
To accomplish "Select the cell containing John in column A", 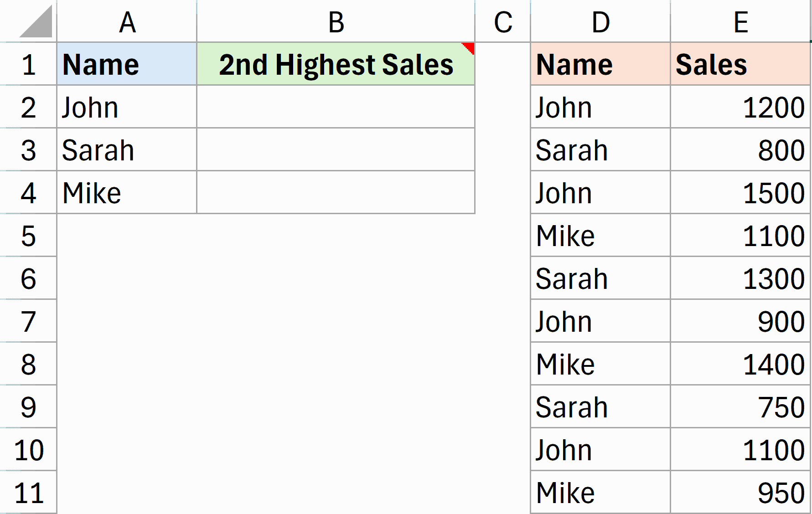I will point(126,107).
